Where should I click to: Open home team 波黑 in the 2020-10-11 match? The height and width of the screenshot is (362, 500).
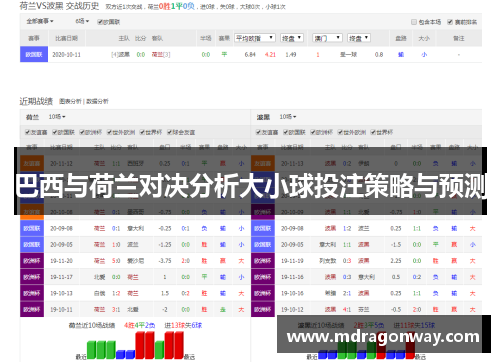(x=125, y=54)
